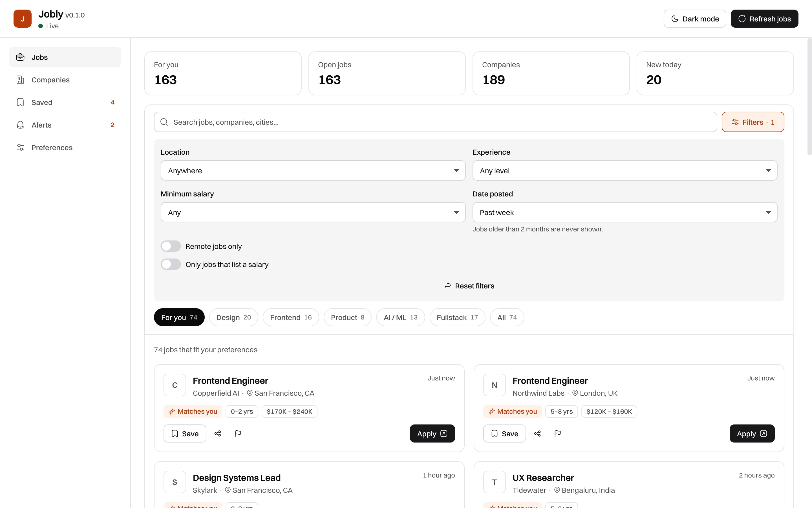Open the Design Systems Lead job title
Image resolution: width=812 pixels, height=508 pixels.
tap(237, 478)
